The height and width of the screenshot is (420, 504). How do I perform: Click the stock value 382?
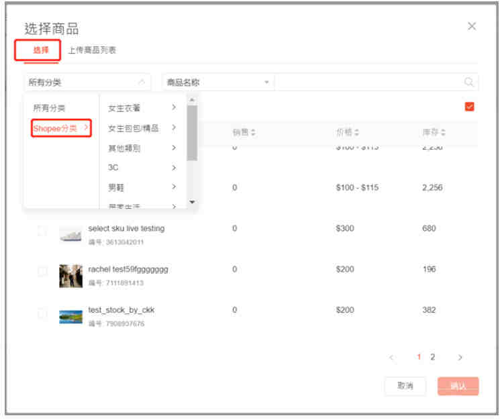click(x=429, y=310)
